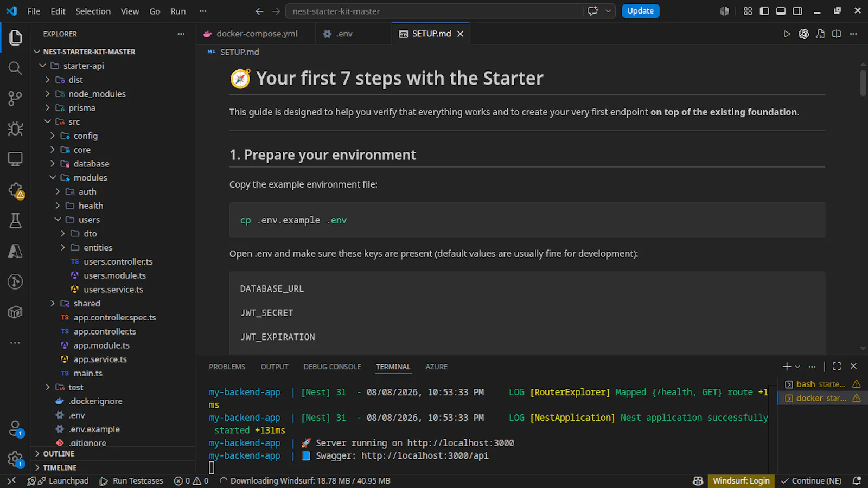Close the SETUP.md tab
This screenshot has height=488, width=868.
pos(460,34)
